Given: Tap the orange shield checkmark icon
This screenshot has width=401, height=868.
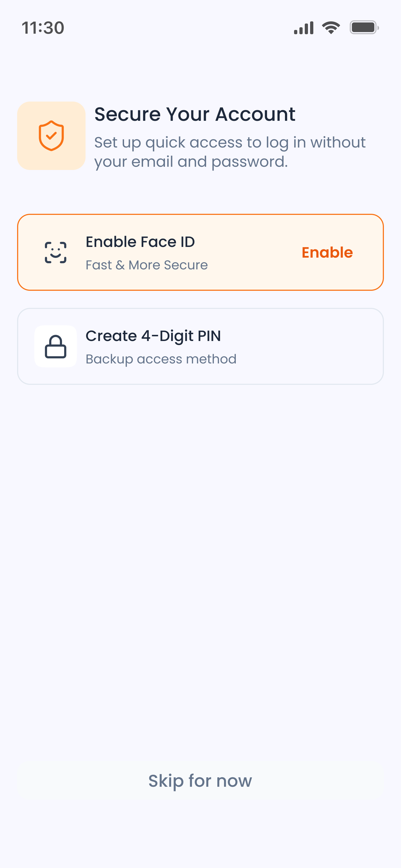Looking at the screenshot, I should (x=51, y=135).
